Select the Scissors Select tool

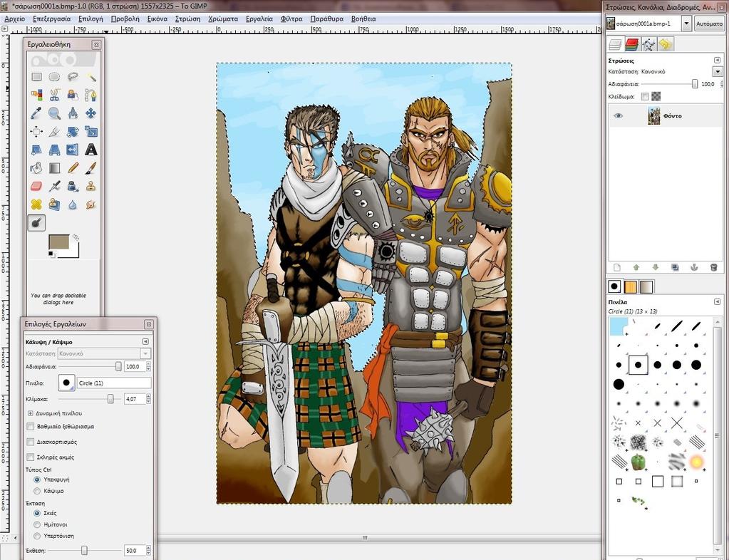[x=54, y=95]
